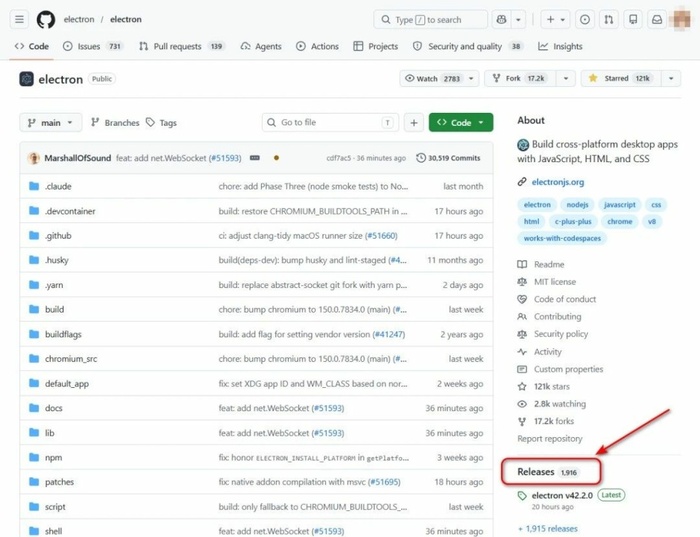
Task: Open the MIT license link
Action: (555, 282)
